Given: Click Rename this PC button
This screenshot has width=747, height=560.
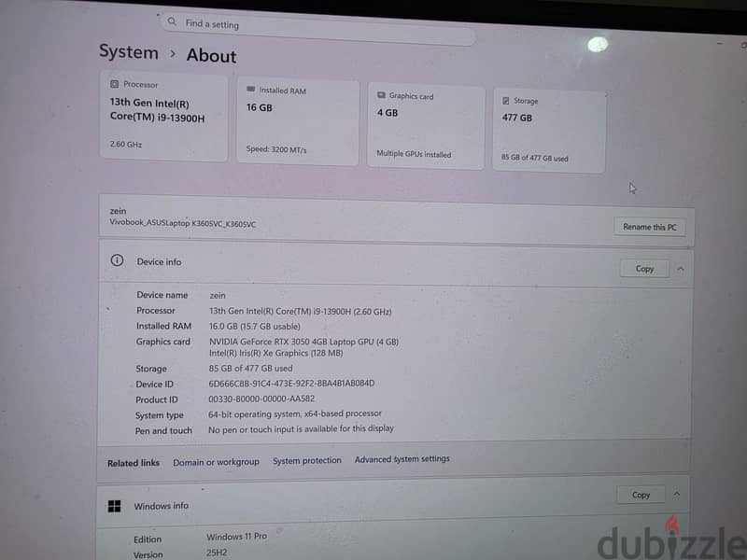Looking at the screenshot, I should tap(649, 227).
